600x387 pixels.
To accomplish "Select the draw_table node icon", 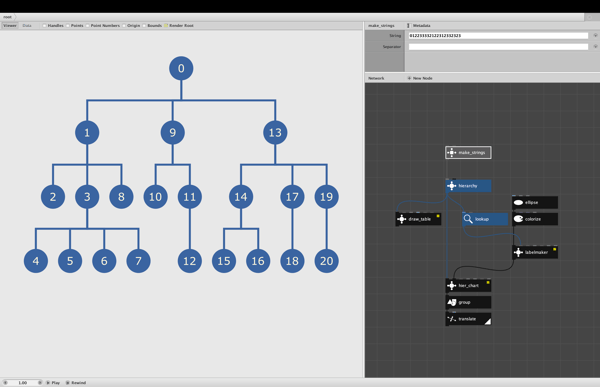I will point(401,219).
